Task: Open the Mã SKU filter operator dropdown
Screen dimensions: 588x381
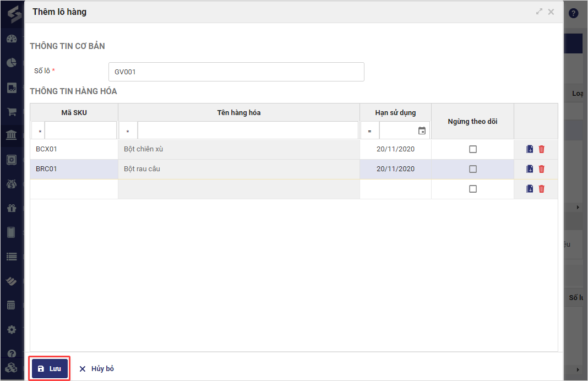Action: pyautogui.click(x=39, y=131)
